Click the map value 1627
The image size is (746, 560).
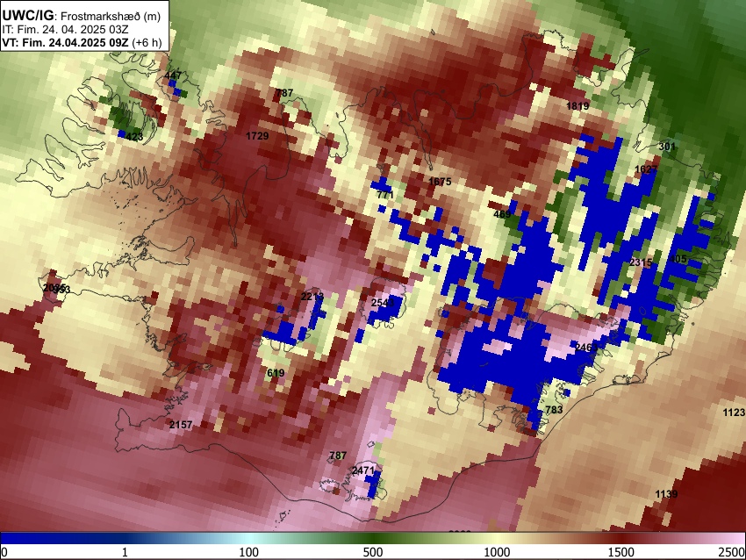[646, 169]
